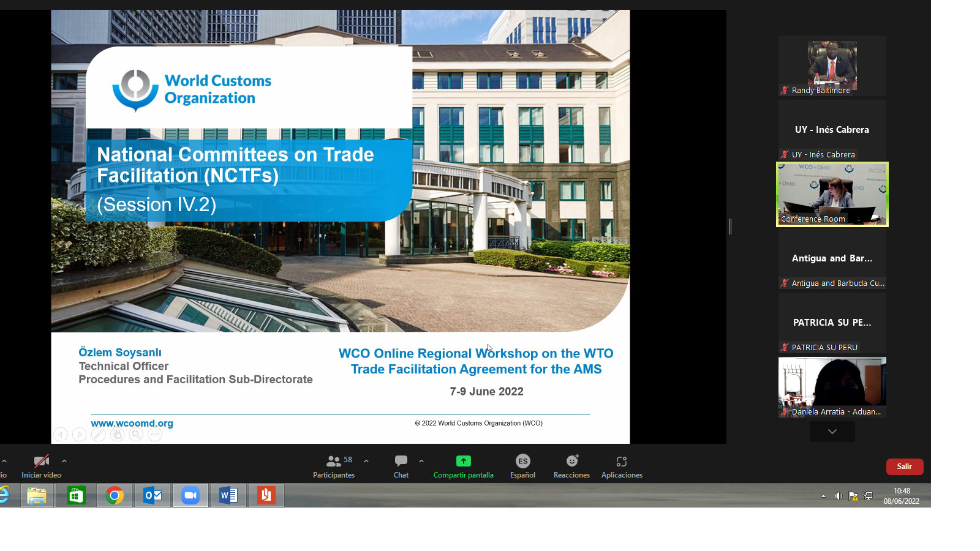Open Outlook from taskbar
Viewport: 980px width, 551px height.
(x=152, y=495)
